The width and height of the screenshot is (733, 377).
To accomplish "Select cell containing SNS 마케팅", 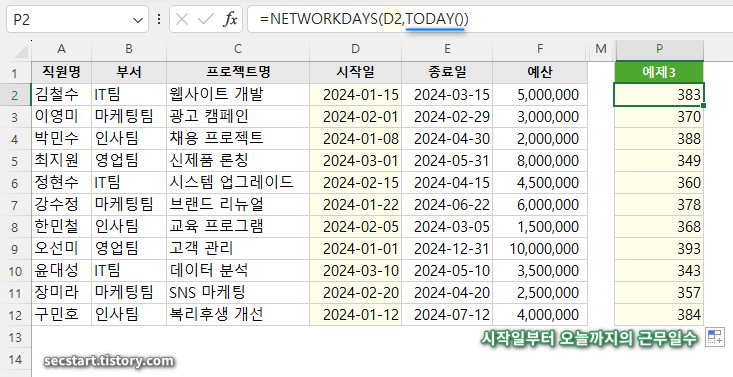I will coord(238,293).
